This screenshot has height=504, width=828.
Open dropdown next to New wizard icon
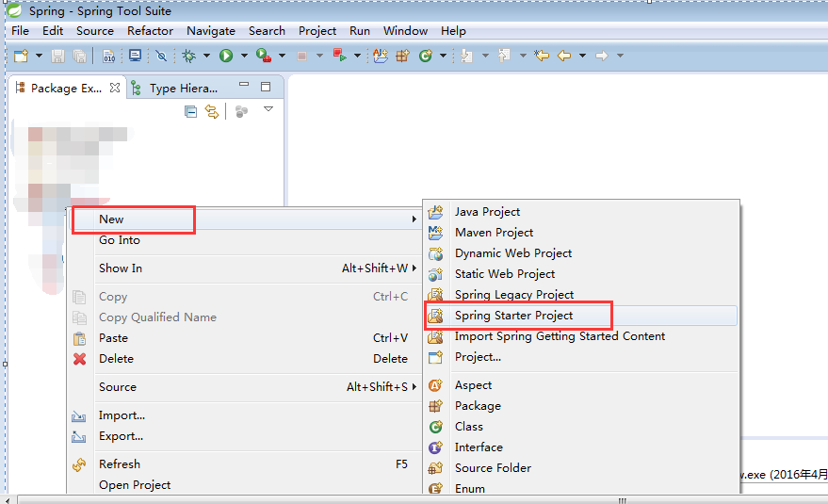39,56
